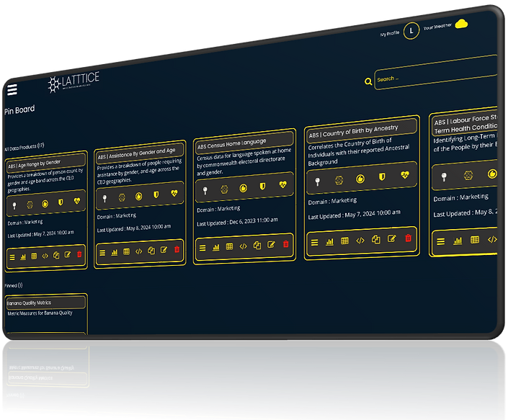This screenshot has width=508, height=420.
Task: Click the All Data Products (17) heading
Action: pos(24,147)
